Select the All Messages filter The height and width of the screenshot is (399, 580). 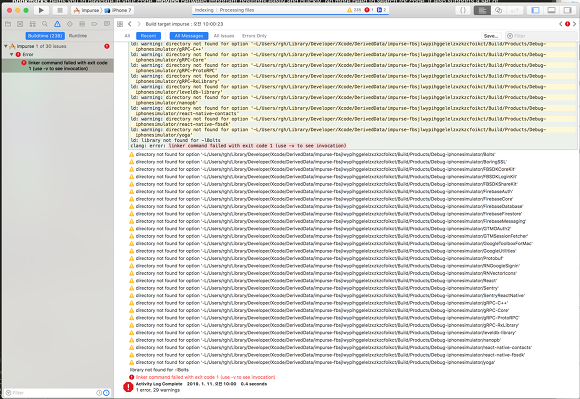(189, 36)
